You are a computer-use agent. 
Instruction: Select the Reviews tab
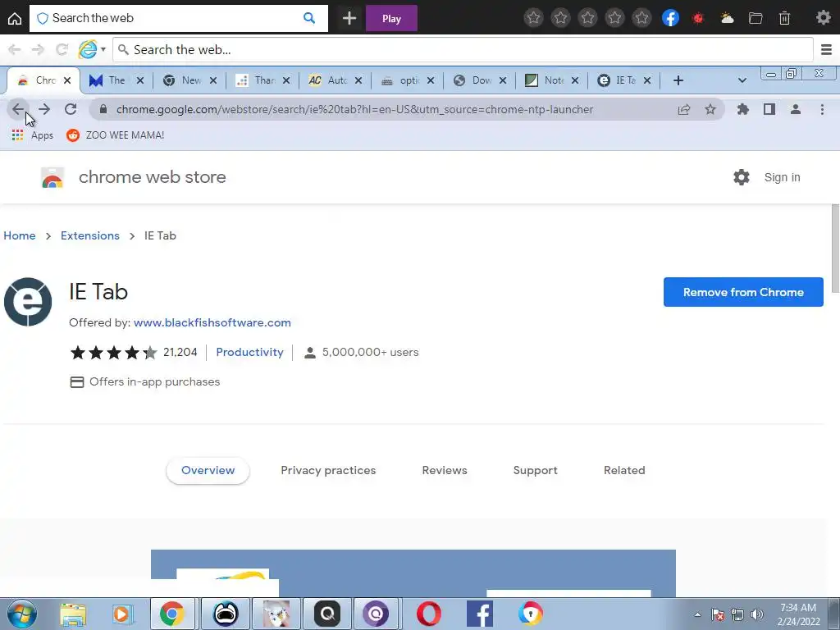point(445,470)
